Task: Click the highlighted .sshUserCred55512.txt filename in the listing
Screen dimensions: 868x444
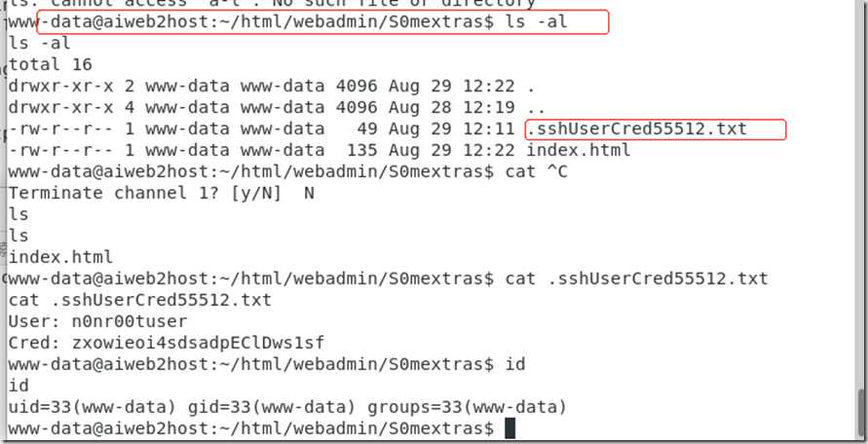Action: (x=636, y=129)
